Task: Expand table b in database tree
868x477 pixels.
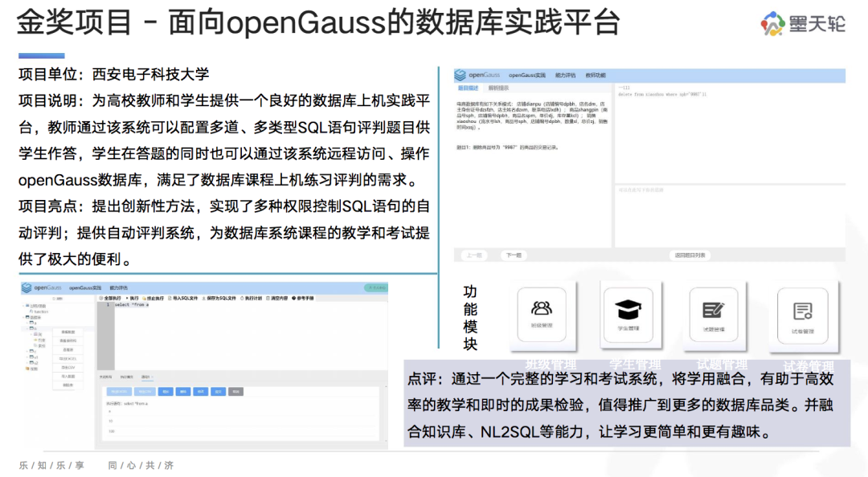Action: pos(32,328)
